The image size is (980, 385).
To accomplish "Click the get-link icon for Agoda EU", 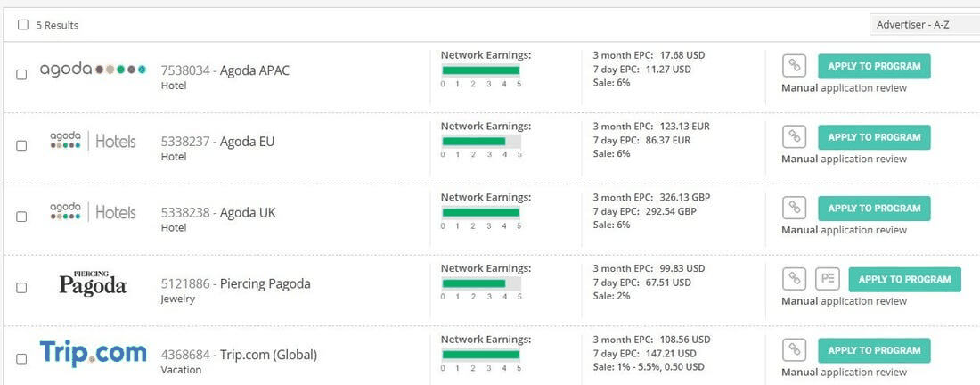I will point(794,137).
